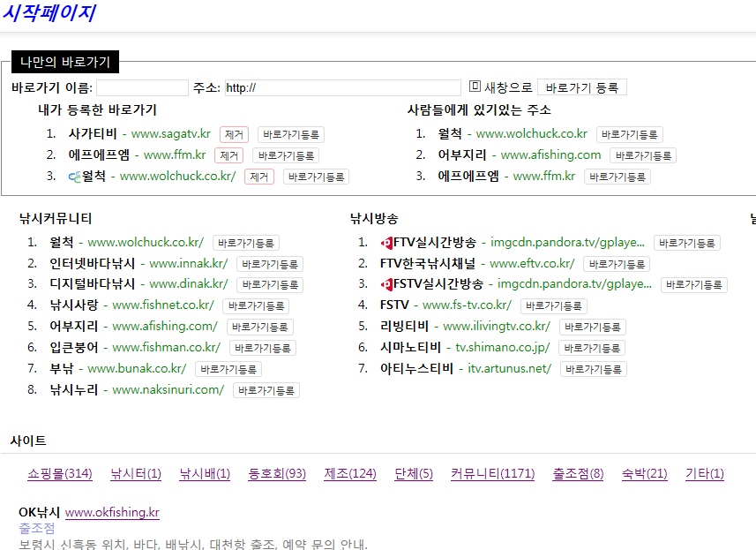Open the www.sagatv.kr link

point(170,134)
